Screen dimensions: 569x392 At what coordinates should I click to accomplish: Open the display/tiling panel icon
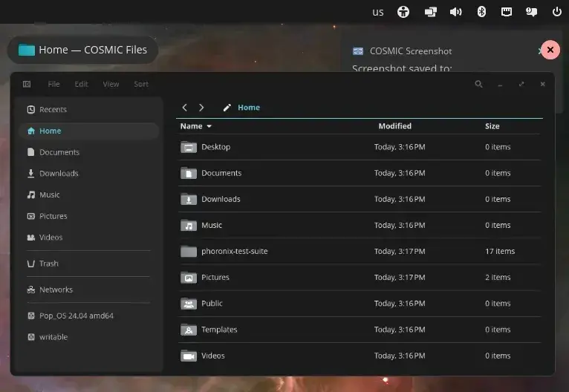click(x=430, y=12)
